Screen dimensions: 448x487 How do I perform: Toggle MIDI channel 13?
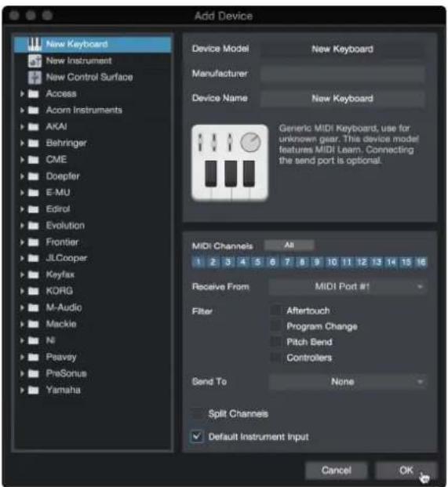click(377, 262)
